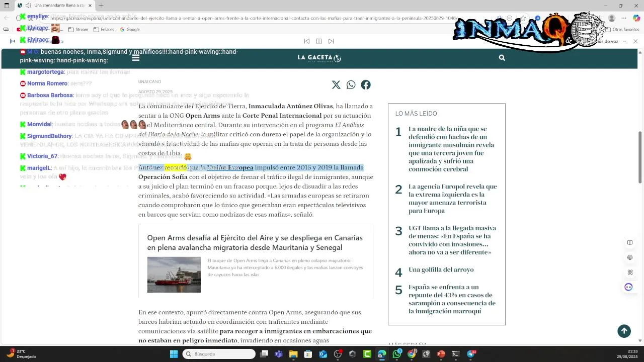Open related article 'Open Arms desafía al Ejército'
The height and width of the screenshot is (362, 644).
click(255, 242)
